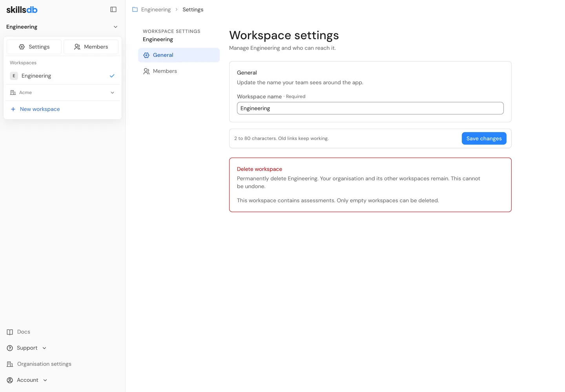
Task: Go to Engineering in the breadcrumb
Action: coord(156,9)
